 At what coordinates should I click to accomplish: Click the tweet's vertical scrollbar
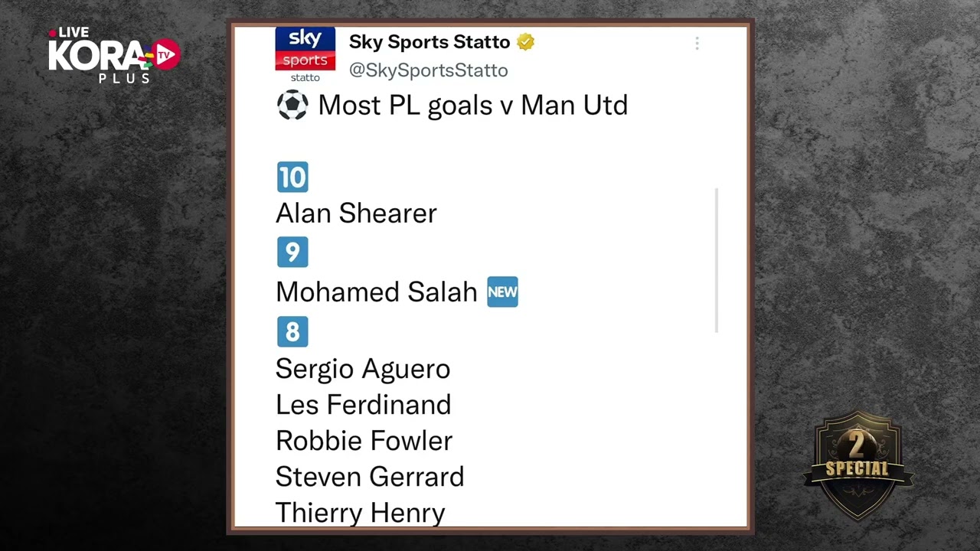(717, 260)
